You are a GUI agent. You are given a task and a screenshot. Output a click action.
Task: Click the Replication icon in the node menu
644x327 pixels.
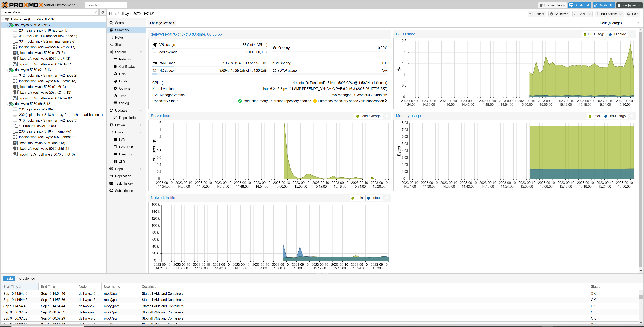(x=111, y=176)
